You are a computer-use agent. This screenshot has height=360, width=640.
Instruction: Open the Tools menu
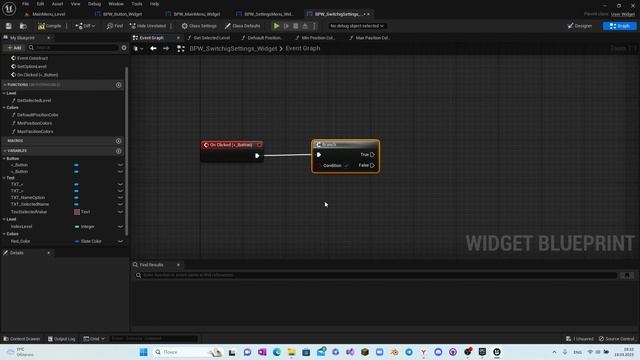pos(137,4)
